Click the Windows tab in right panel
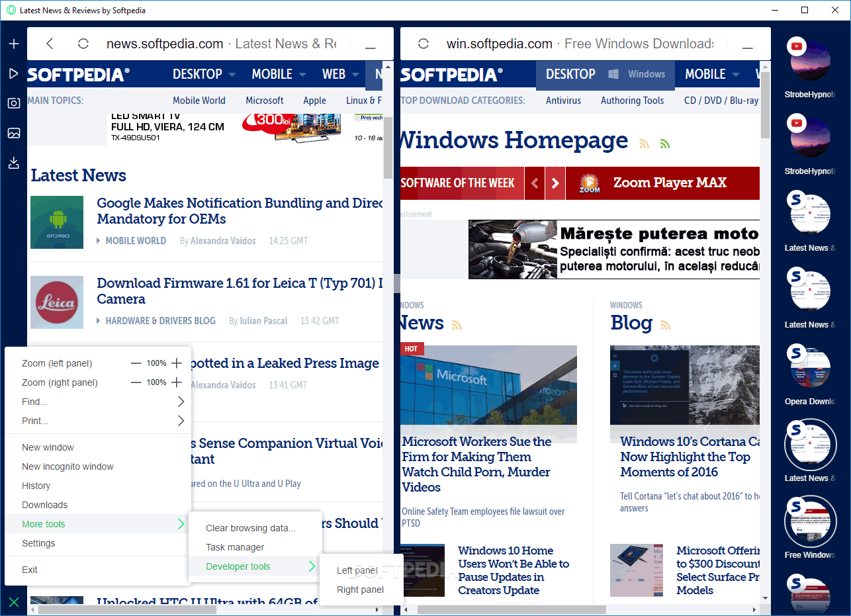 point(637,74)
